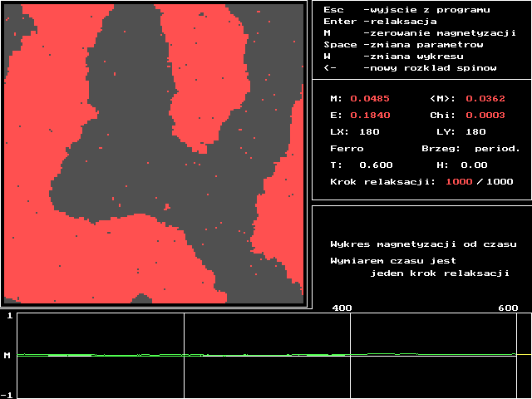Click the Chi value 0.0003
This screenshot has height=399, width=532.
pos(485,116)
